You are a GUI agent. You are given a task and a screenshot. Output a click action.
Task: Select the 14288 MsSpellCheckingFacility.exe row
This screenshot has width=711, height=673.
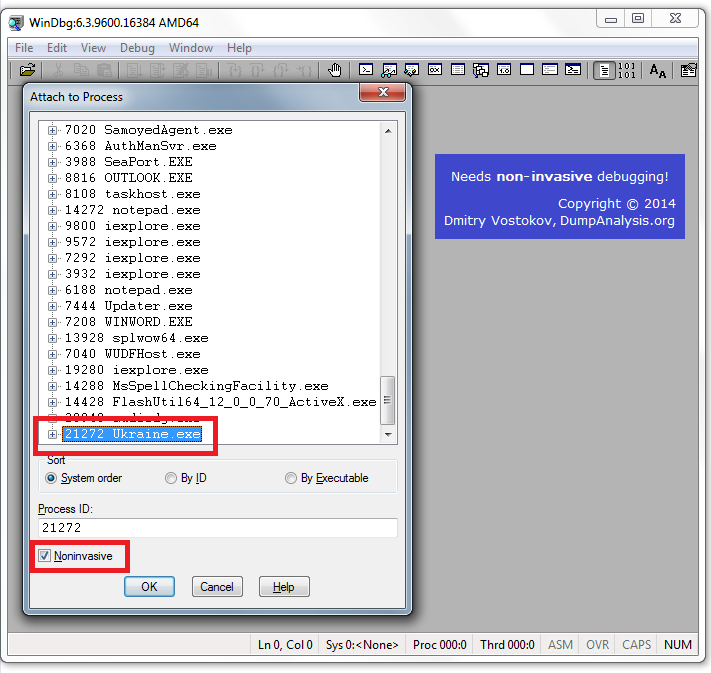click(x=196, y=386)
